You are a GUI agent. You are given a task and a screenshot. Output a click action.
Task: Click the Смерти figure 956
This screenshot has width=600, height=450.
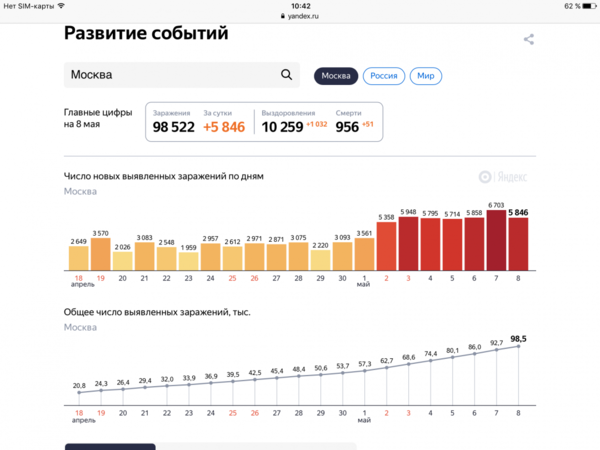point(347,127)
